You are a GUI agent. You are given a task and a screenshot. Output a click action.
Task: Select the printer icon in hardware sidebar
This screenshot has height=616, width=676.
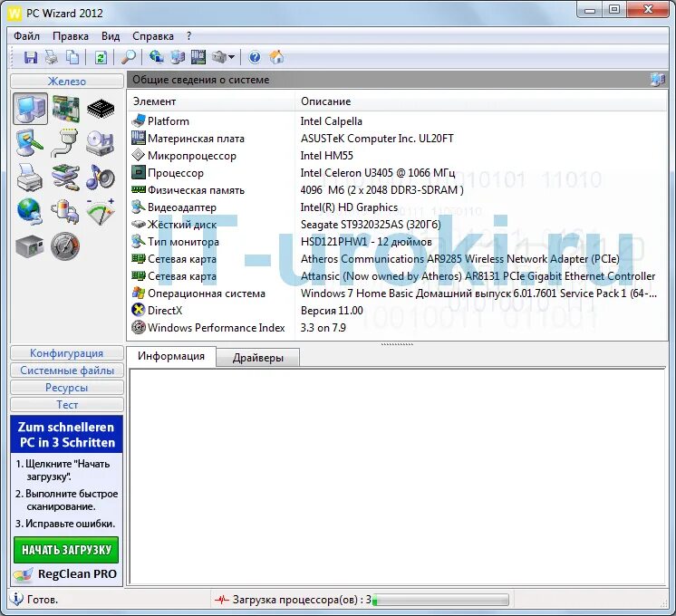30,178
